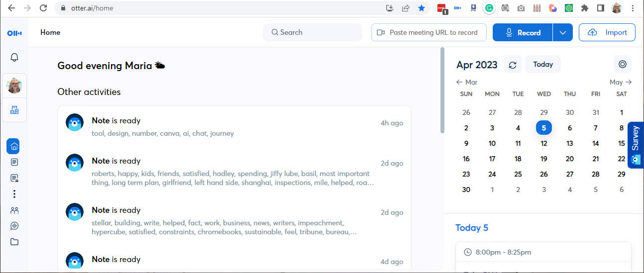Open the workspace buildings icon
Viewport: 644px width, 273px height.
click(x=14, y=110)
